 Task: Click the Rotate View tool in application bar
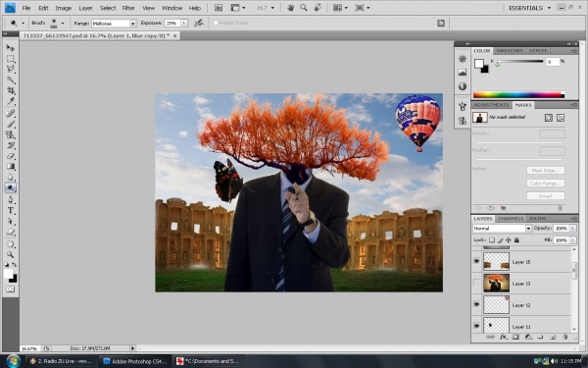tap(318, 8)
